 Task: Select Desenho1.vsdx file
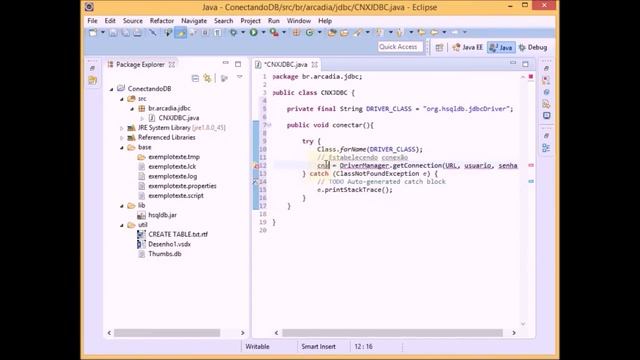tap(169, 244)
